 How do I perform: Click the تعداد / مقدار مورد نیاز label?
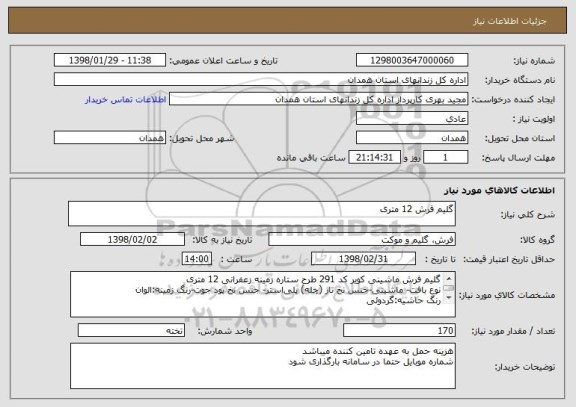pos(513,331)
